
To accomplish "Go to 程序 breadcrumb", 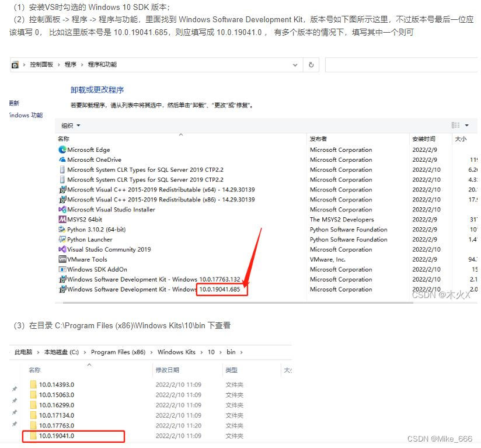I will point(70,64).
